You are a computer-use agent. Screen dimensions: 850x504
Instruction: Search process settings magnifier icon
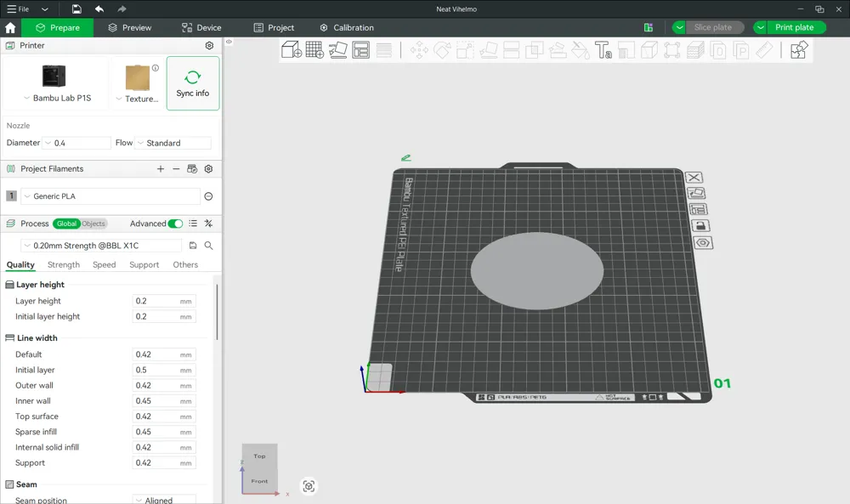tap(209, 246)
